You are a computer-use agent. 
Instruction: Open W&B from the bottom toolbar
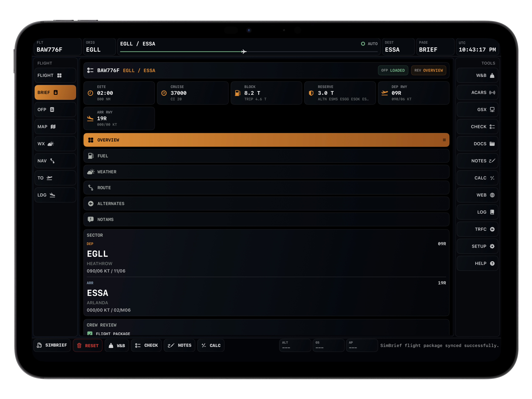(117, 345)
